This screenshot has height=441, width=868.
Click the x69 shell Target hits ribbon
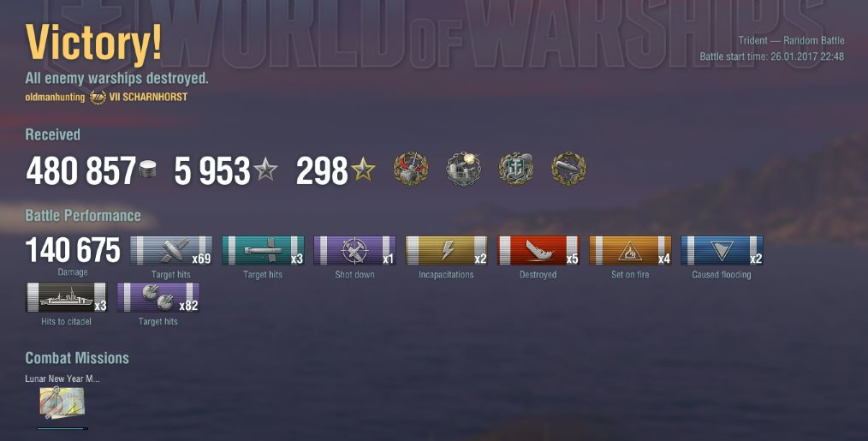coord(171,250)
